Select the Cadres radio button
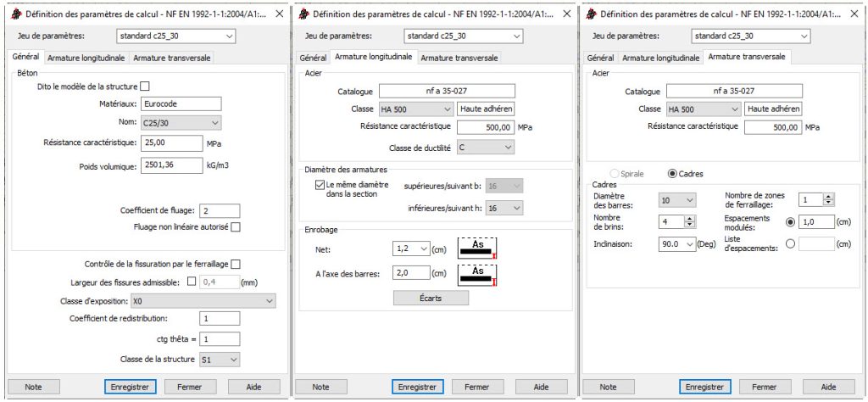 click(672, 174)
